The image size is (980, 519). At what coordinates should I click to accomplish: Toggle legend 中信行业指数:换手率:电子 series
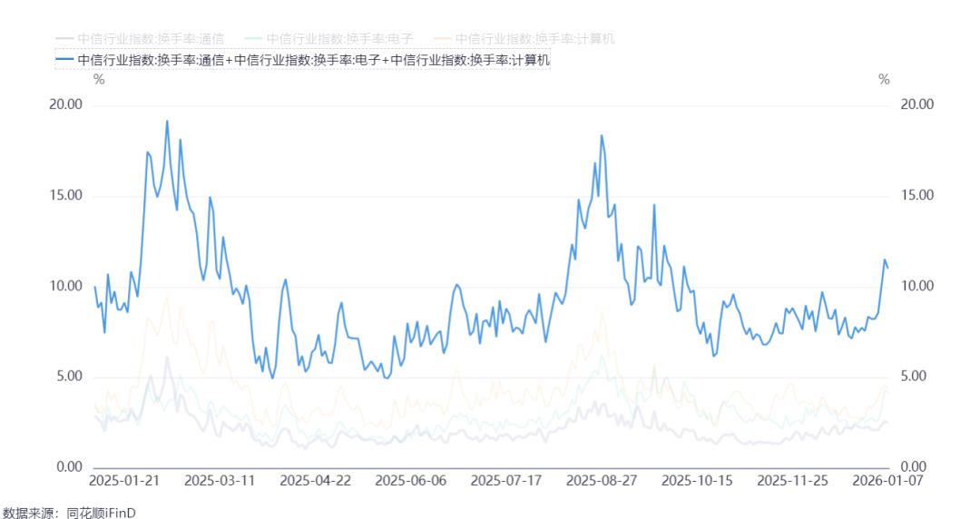coord(328,39)
